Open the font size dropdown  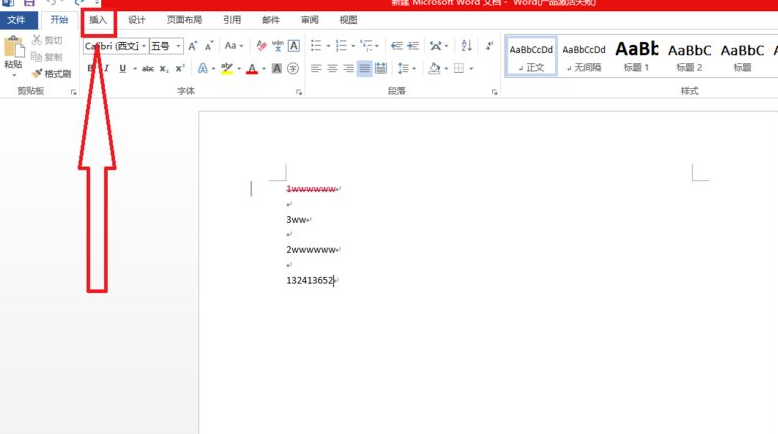pos(179,46)
